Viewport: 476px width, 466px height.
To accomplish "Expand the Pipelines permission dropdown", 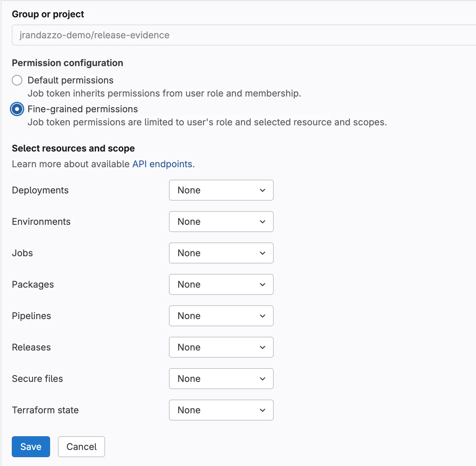I will (221, 316).
